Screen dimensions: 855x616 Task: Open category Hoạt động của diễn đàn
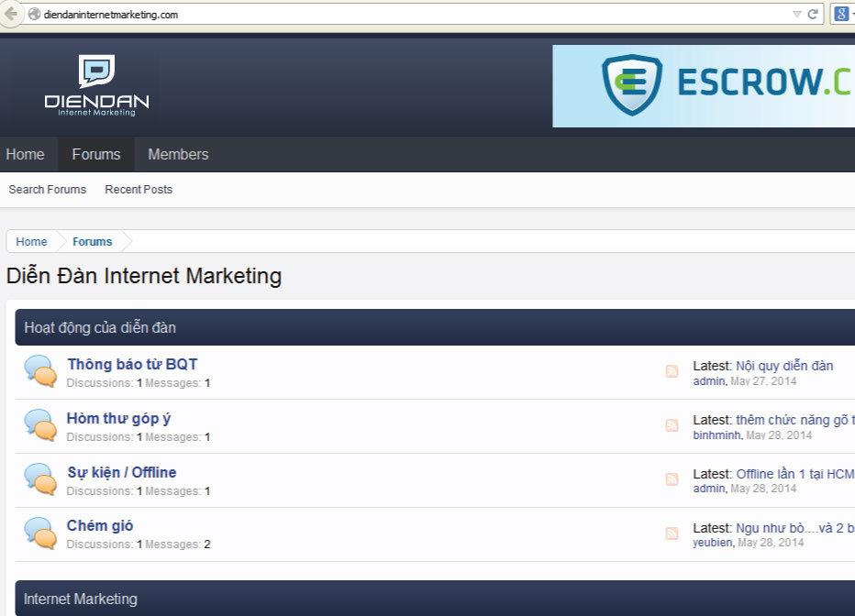click(x=100, y=327)
